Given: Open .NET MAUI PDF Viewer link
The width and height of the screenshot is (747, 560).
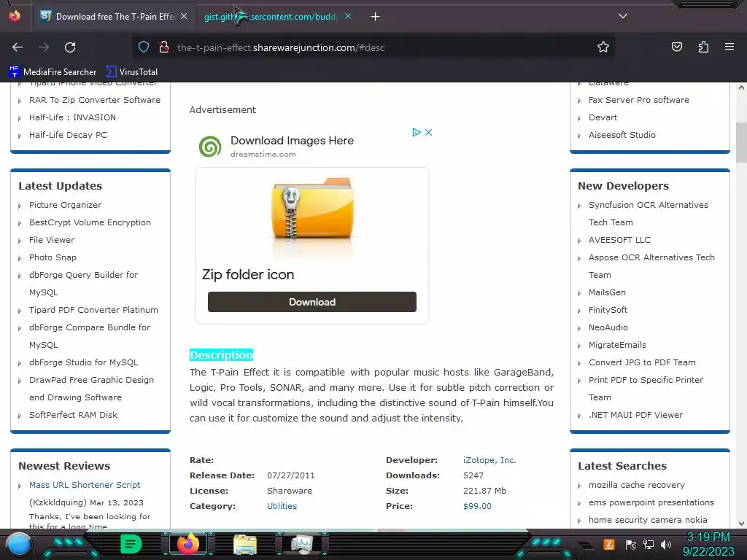Looking at the screenshot, I should (635, 415).
